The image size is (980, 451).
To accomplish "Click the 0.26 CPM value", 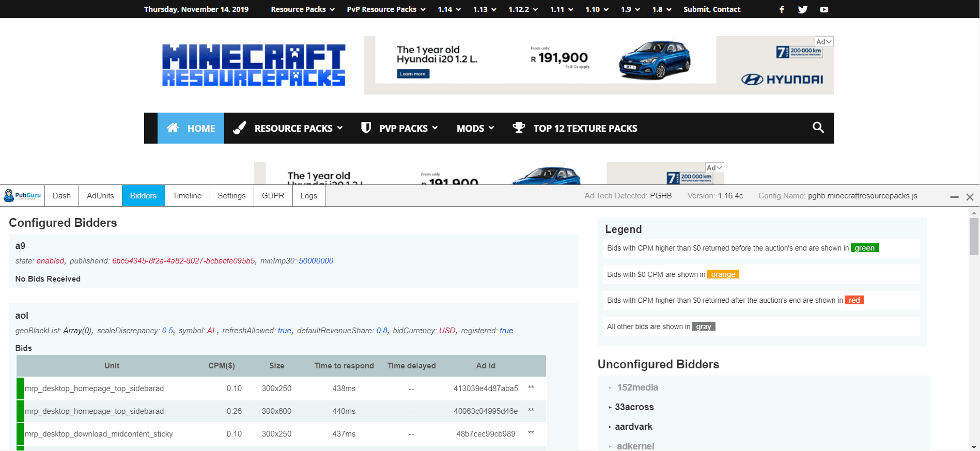I will point(234,411).
